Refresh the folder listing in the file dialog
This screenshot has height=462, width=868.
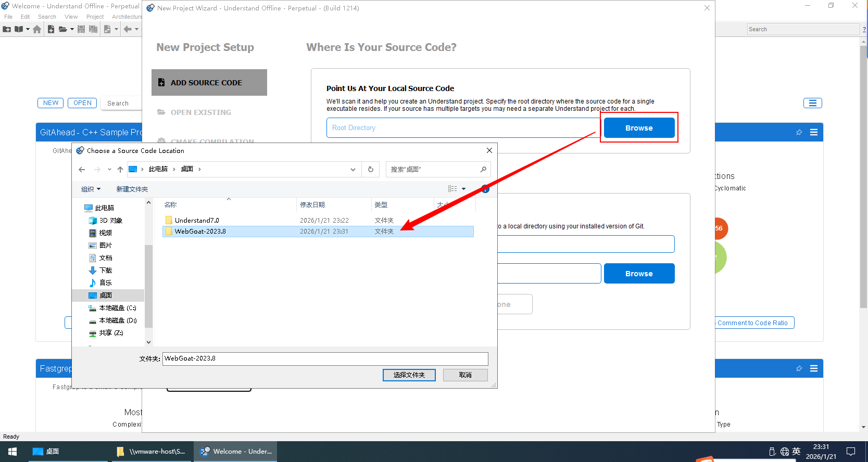(x=371, y=170)
